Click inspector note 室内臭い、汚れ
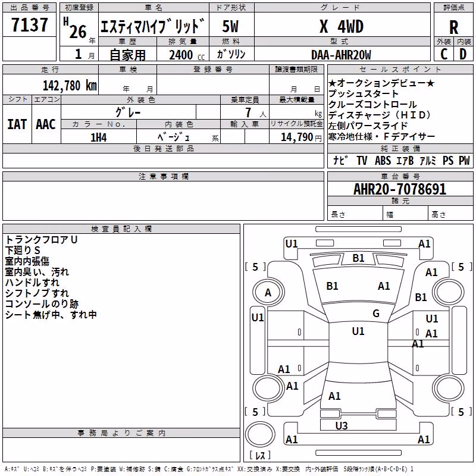 (x=37, y=272)
